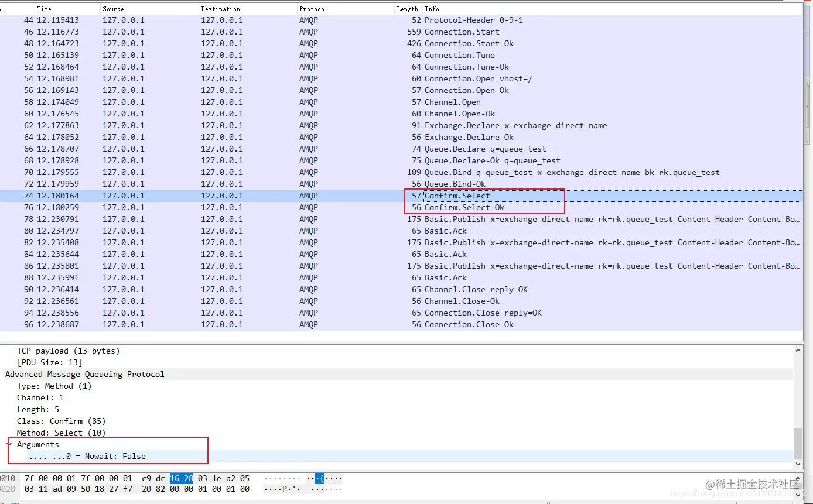Select the Channel.Close reply=OK packet
Viewport: 813px width, 504px height.
tap(401, 289)
